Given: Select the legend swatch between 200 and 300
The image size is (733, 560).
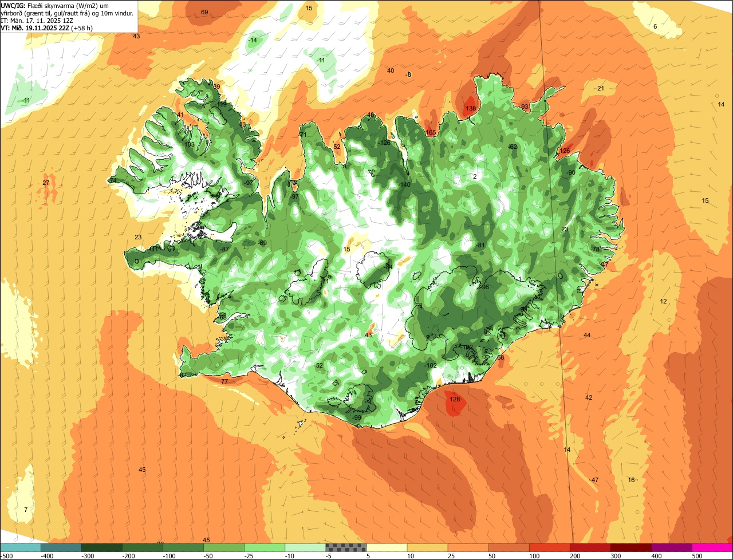Looking at the screenshot, I should (x=590, y=547).
